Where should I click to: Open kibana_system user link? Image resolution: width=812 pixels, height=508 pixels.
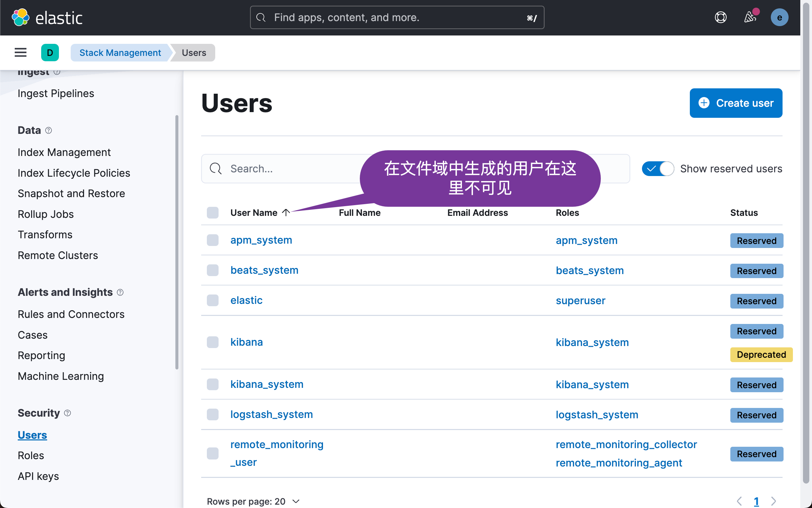click(x=267, y=385)
